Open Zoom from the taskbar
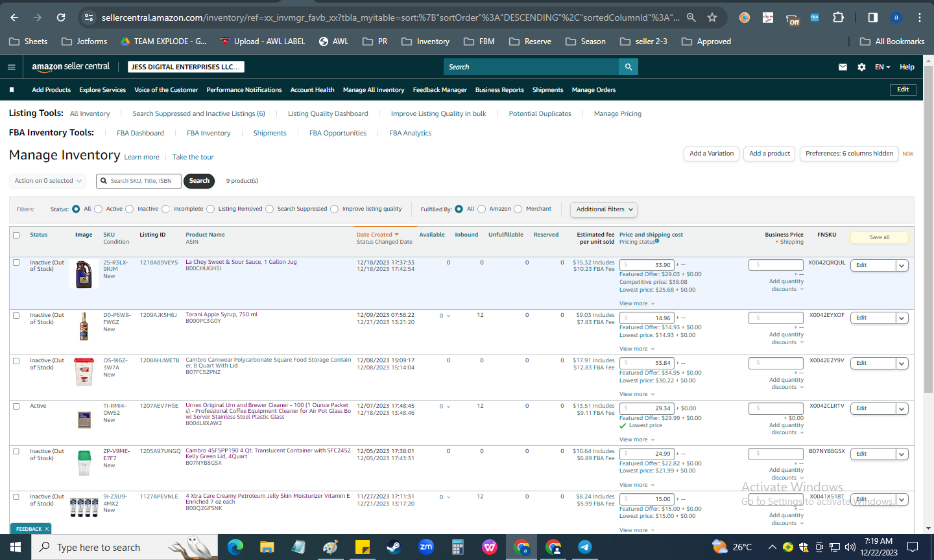The height and width of the screenshot is (560, 934). point(426,547)
